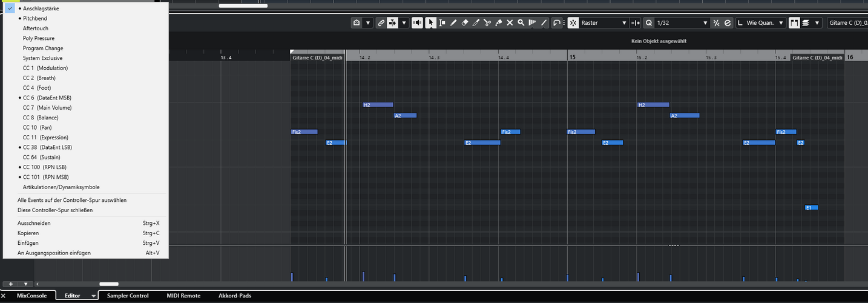Image resolution: width=868 pixels, height=303 pixels.
Task: Select the E1 note event
Action: [811, 207]
